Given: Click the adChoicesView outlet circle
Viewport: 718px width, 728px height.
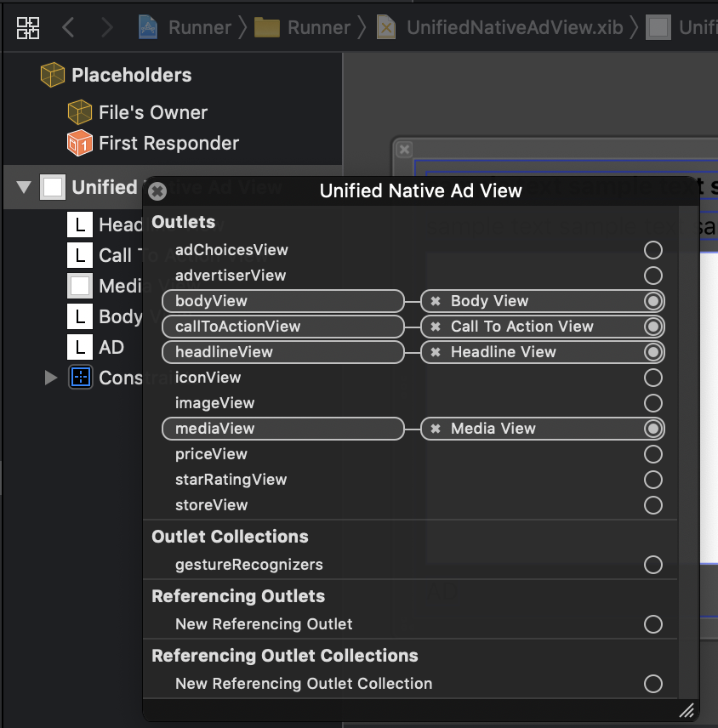Looking at the screenshot, I should click(x=653, y=250).
